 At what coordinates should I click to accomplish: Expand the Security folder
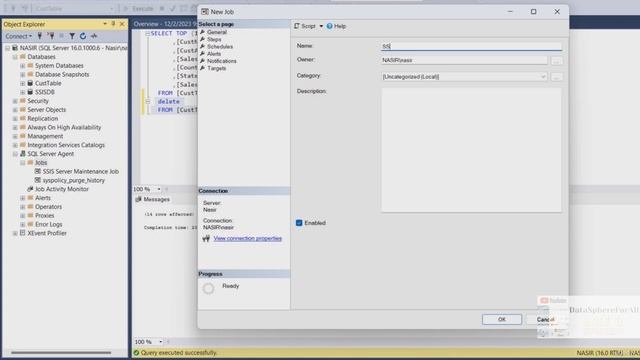click(15, 101)
